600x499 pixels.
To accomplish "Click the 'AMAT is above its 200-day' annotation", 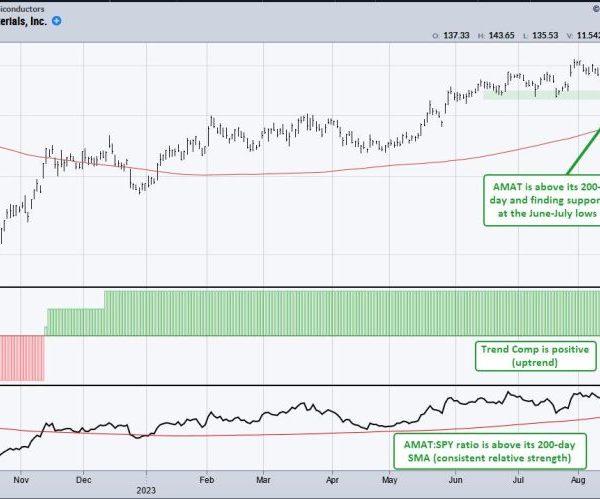I will pyautogui.click(x=542, y=200).
